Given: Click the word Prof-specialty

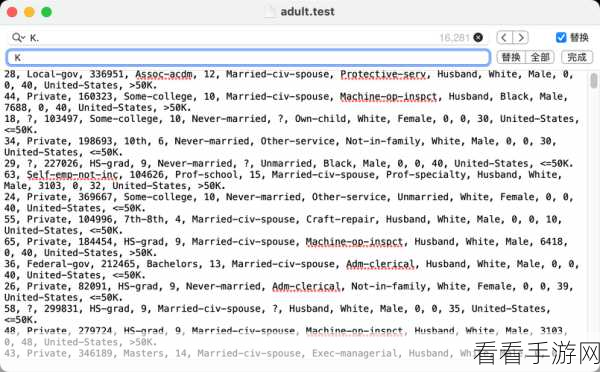Looking at the screenshot, I should coord(426,175).
